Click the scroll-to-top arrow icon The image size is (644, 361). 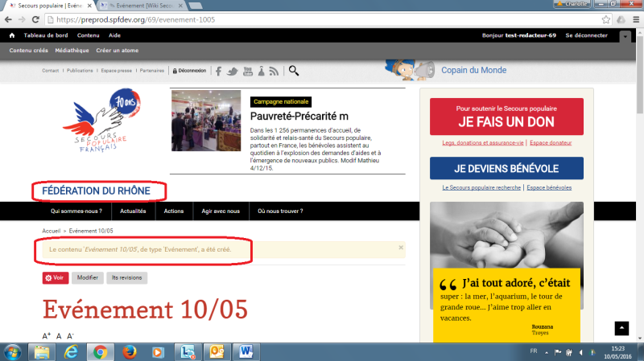[x=621, y=328]
